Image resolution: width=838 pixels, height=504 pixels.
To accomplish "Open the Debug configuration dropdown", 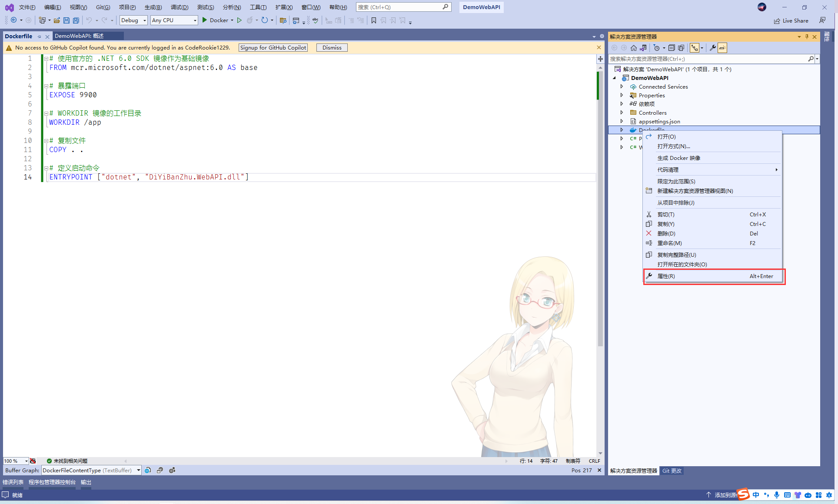I will click(133, 20).
